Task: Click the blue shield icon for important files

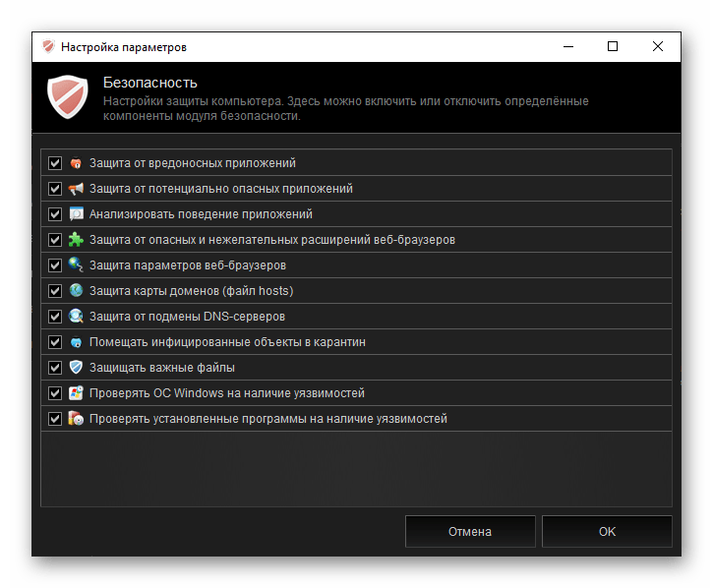Action: [x=76, y=367]
